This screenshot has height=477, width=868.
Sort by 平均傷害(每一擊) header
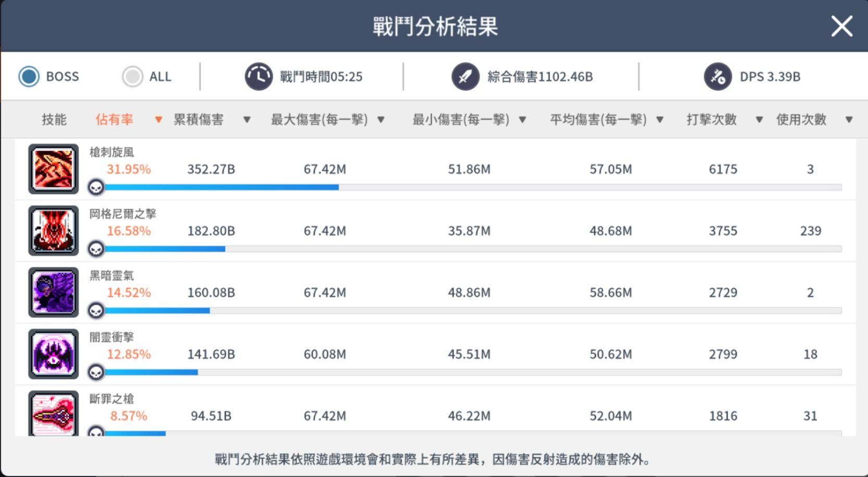(x=598, y=119)
